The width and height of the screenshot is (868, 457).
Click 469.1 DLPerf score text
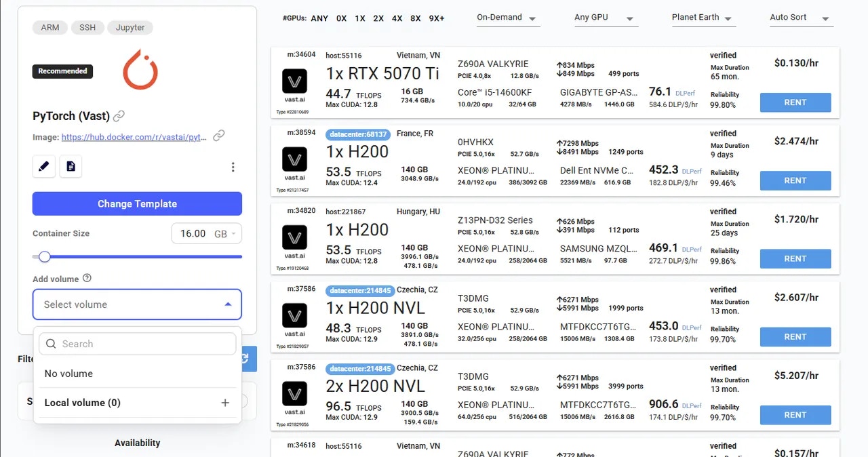tap(663, 247)
